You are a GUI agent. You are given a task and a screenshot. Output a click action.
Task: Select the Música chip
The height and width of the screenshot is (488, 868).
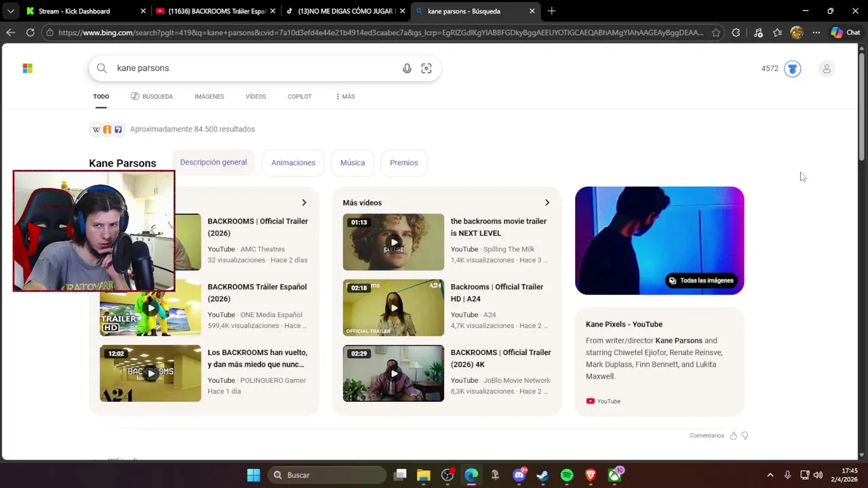(x=353, y=163)
